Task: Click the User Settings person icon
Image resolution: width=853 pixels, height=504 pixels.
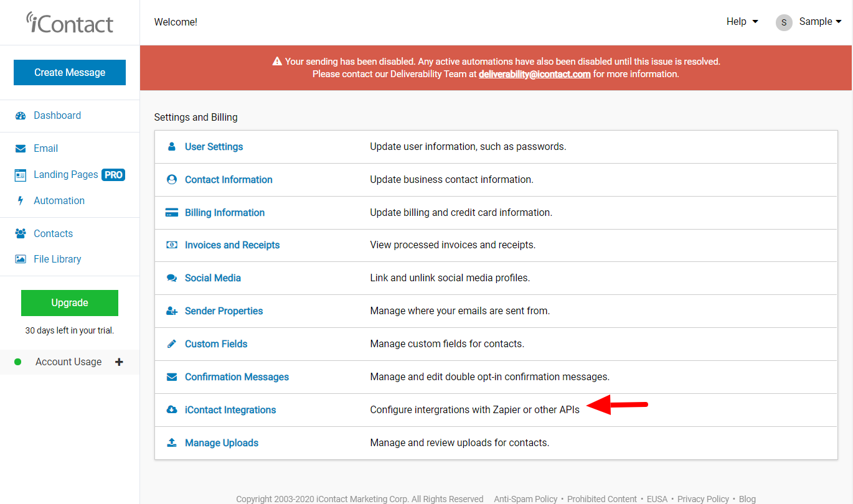Action: click(x=172, y=147)
